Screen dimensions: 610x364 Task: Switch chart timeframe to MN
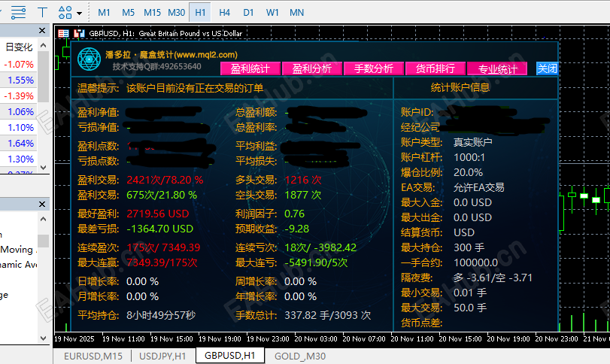[x=296, y=13]
